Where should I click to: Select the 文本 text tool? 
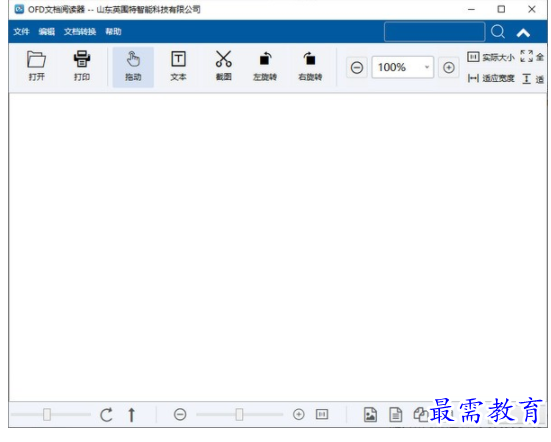pyautogui.click(x=178, y=66)
